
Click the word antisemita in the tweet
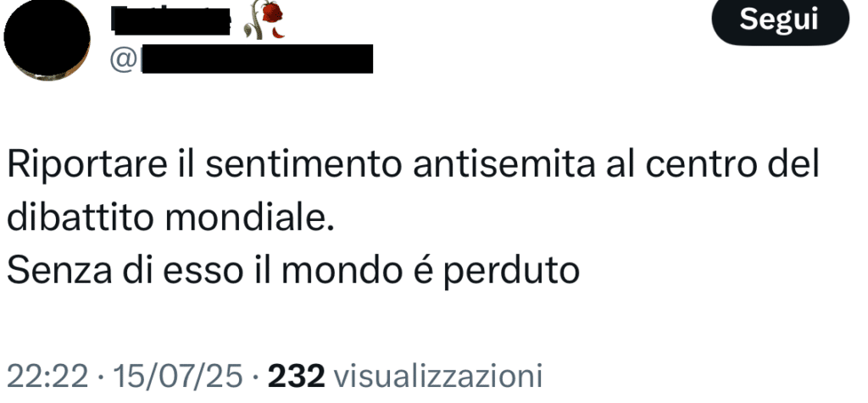tap(504, 165)
